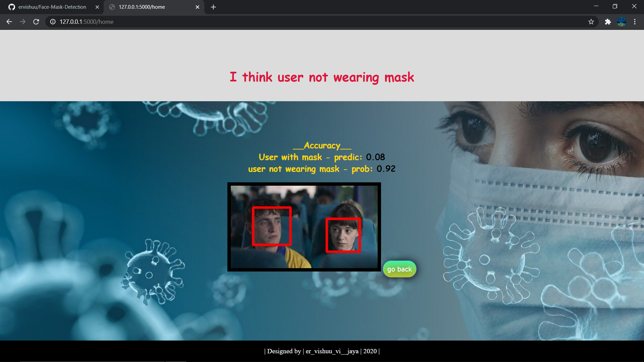Reload the page using refresh icon
The image size is (644, 362).
click(36, 21)
